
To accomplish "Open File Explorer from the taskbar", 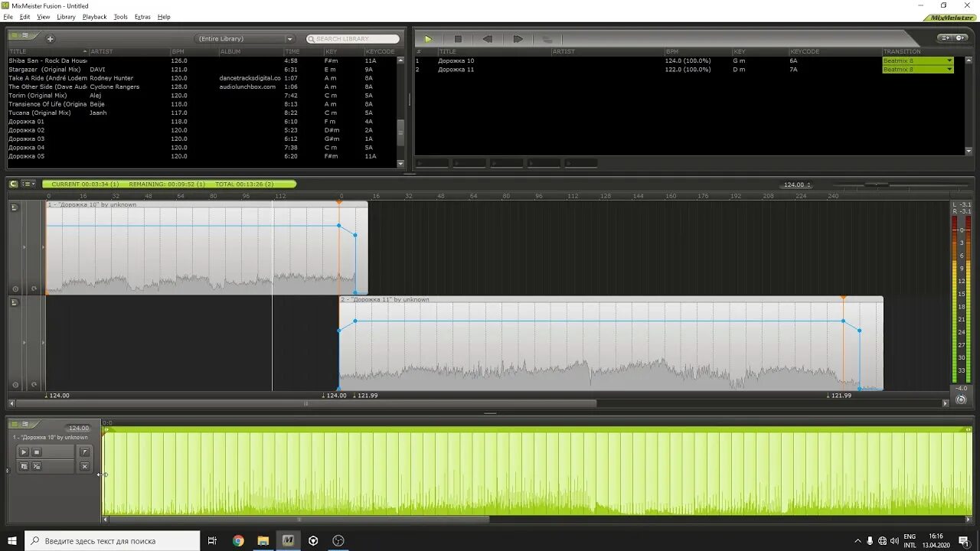I will (263, 540).
